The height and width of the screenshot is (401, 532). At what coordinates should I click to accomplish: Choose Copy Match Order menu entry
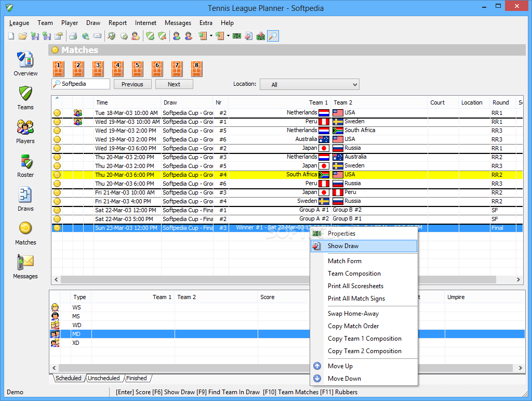(x=364, y=326)
